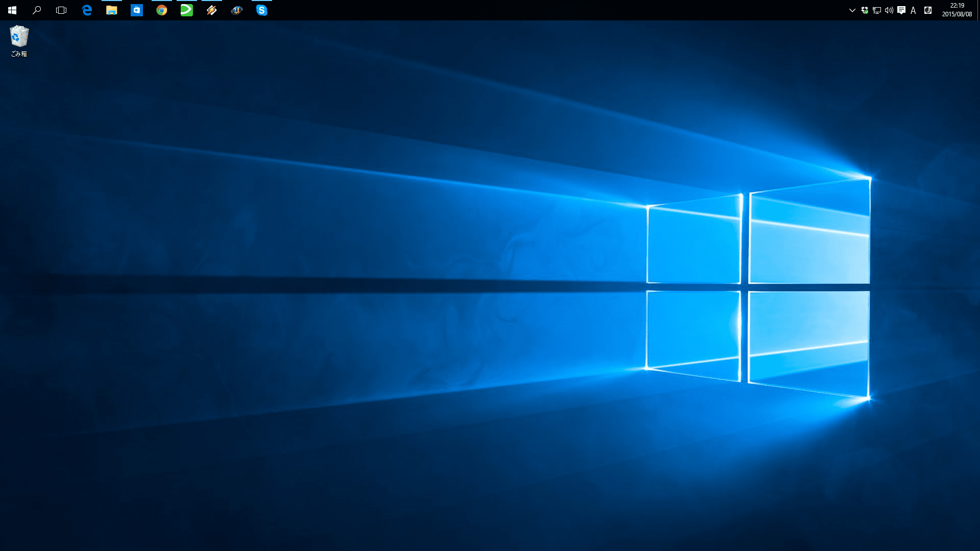
Task: Launch Microsoft Edge from the taskbar
Action: tap(87, 10)
